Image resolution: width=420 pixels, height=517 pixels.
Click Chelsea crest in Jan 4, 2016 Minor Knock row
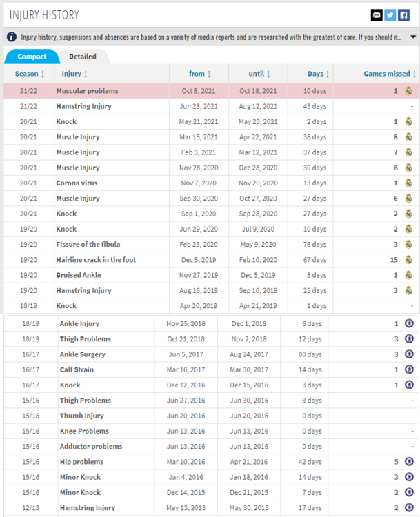(409, 477)
